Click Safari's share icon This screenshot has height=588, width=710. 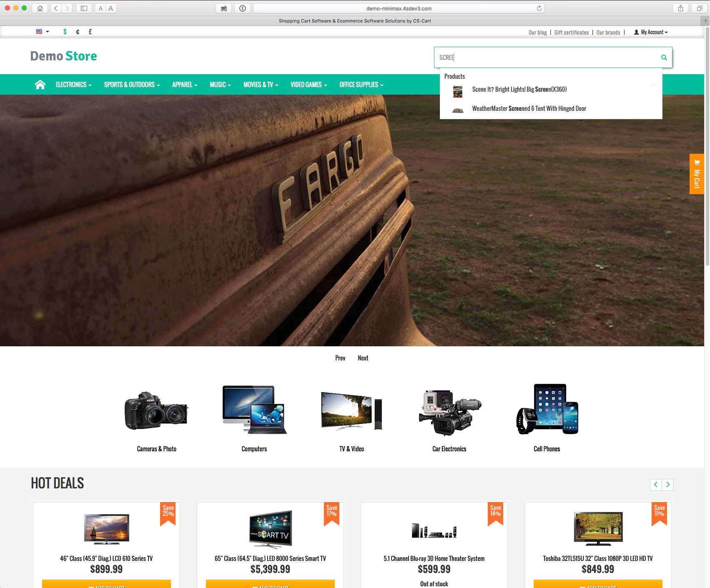pyautogui.click(x=680, y=8)
